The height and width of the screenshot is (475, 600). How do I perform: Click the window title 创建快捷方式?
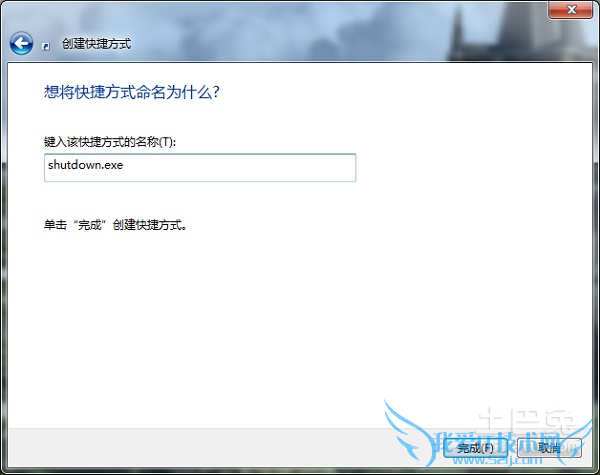(96, 44)
